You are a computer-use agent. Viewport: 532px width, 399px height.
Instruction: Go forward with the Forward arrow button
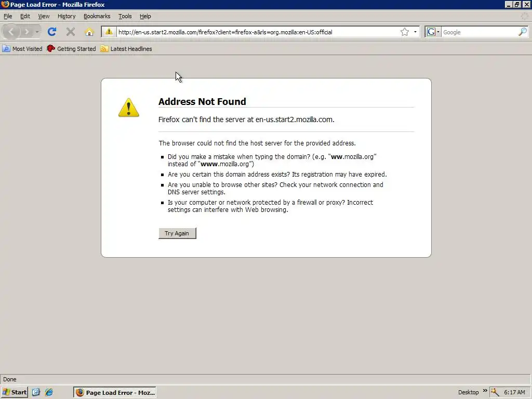27,32
